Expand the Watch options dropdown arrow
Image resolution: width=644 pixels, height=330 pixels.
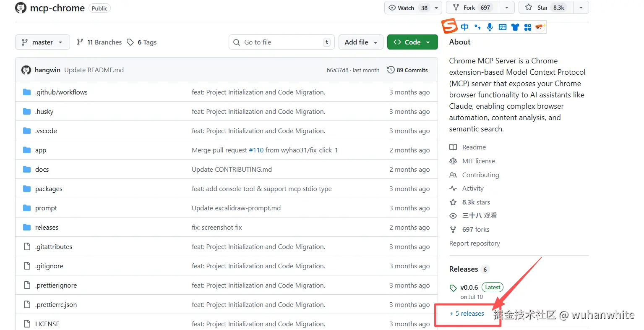(436, 8)
